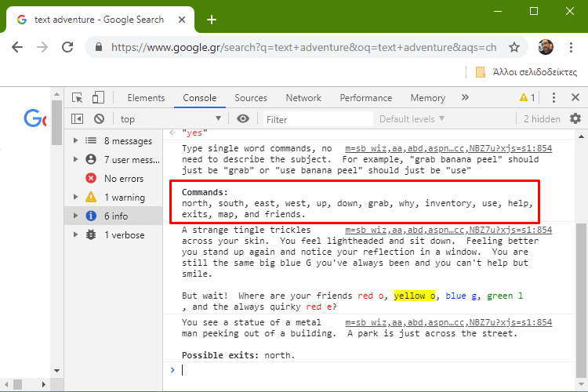
Task: Hide the console sidebar panel icon
Action: (77, 119)
